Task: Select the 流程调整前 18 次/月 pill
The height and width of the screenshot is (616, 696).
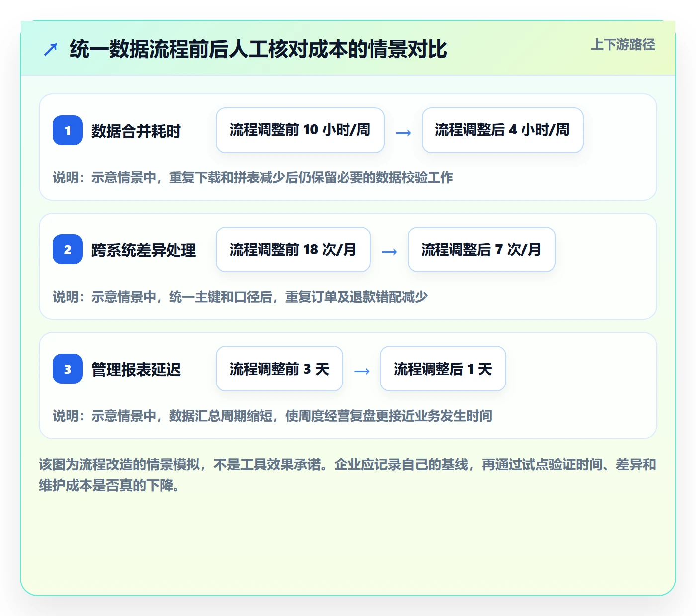Action: click(293, 249)
